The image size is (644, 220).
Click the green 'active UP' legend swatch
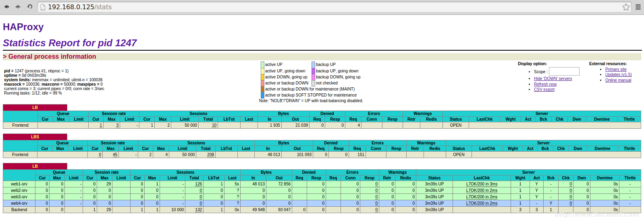(262, 65)
